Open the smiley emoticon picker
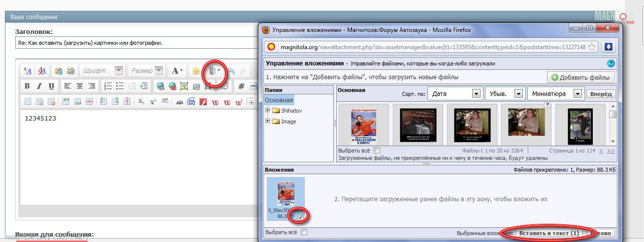644x242 pixels. pos(195,71)
